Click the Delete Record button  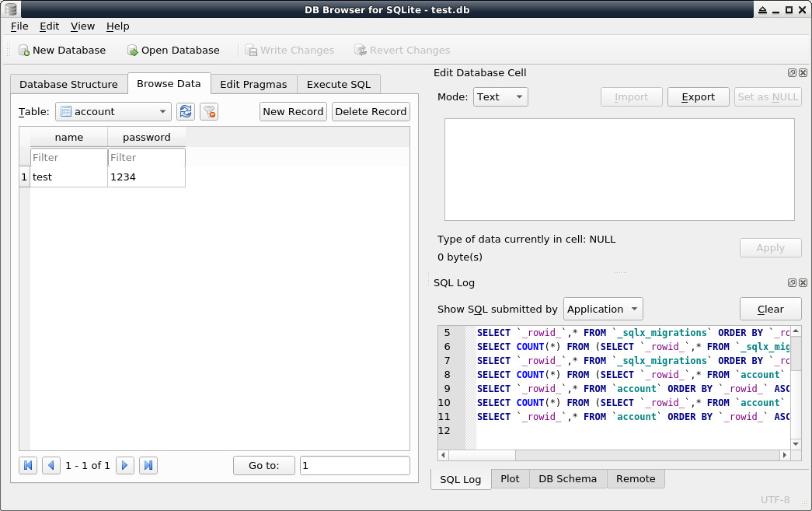[371, 111]
